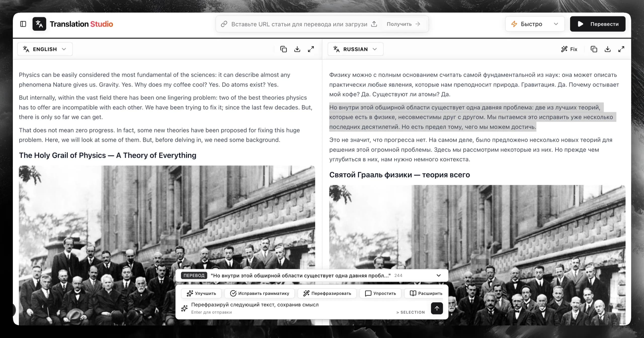Expand the English panel to fullscreen
Screen dimensions: 644x338
[x=311, y=49]
